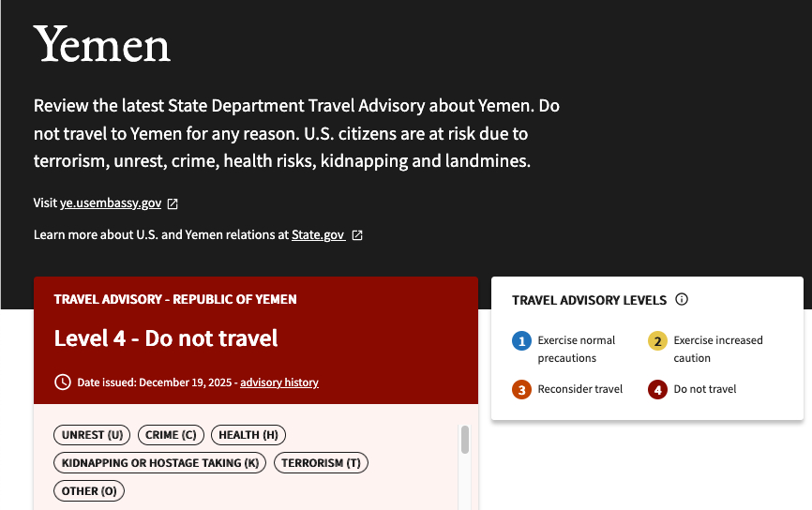Screen dimensions: 812x510
Task: Click external link icon beside ye.usembassy.gov
Action: pyautogui.click(x=173, y=203)
